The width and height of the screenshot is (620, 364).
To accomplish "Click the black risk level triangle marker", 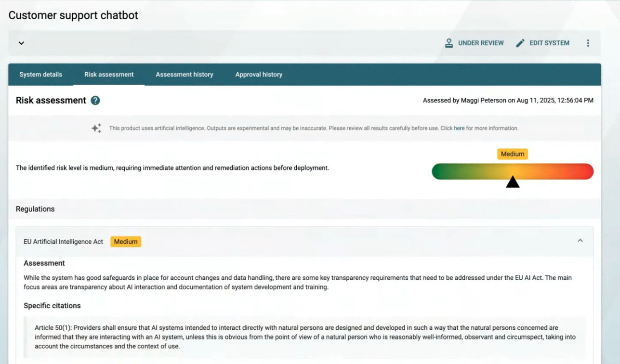I will click(x=513, y=182).
